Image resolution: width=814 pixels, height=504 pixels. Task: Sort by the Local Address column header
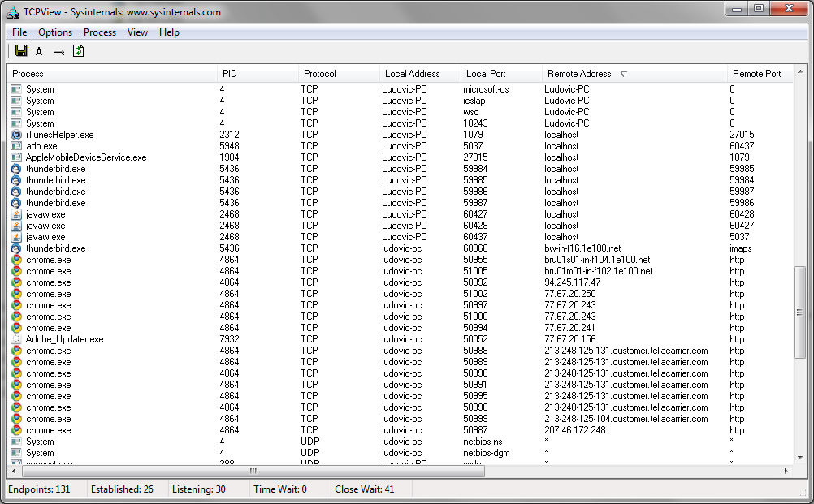(x=420, y=74)
